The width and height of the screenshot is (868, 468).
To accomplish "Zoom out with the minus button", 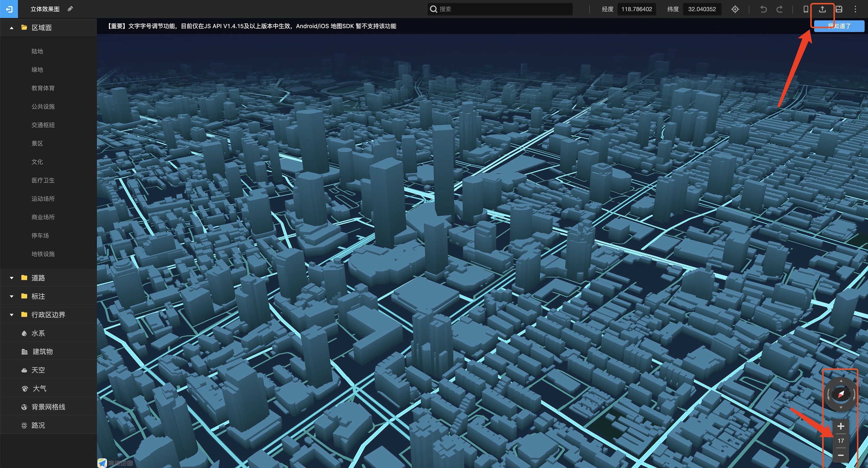I will (x=841, y=455).
